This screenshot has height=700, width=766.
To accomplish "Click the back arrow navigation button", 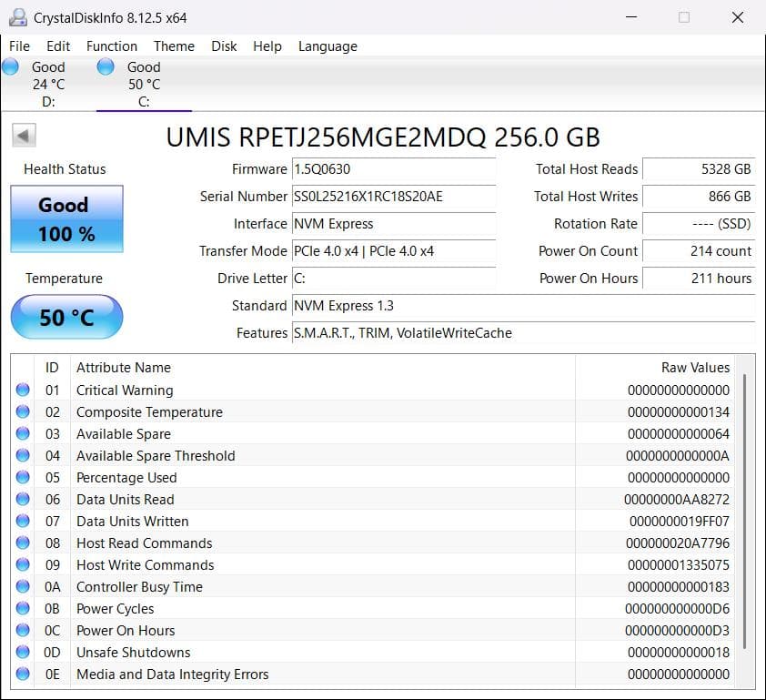I will (x=23, y=135).
